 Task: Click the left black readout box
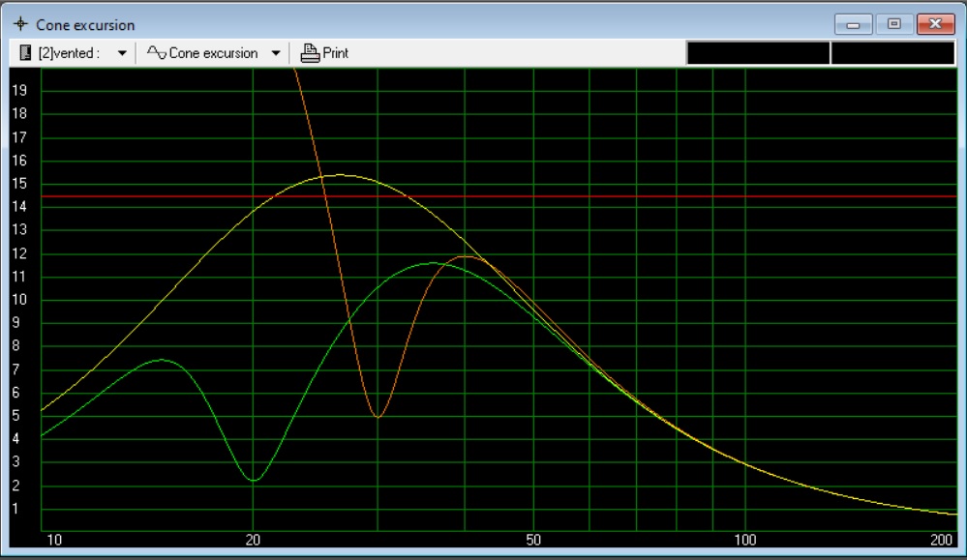coord(758,53)
